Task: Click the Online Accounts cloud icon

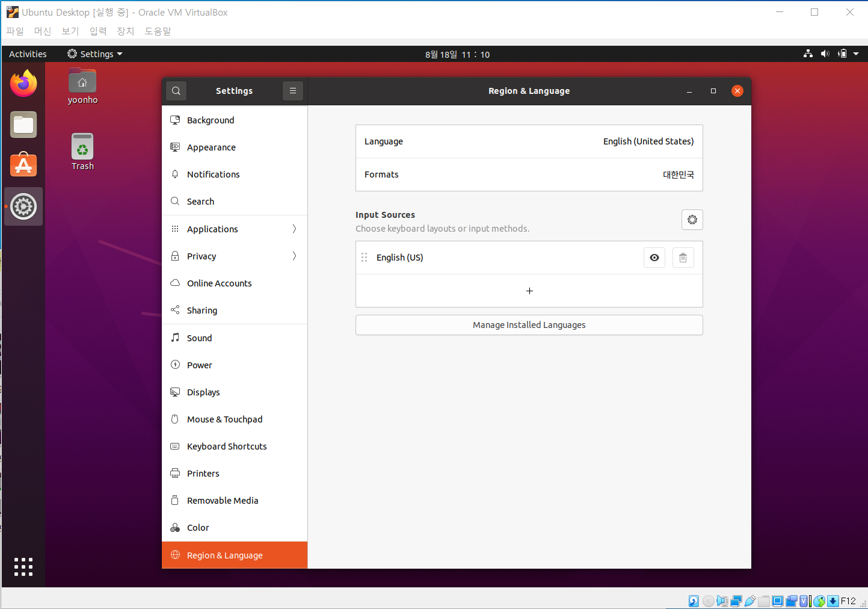Action: (x=175, y=283)
